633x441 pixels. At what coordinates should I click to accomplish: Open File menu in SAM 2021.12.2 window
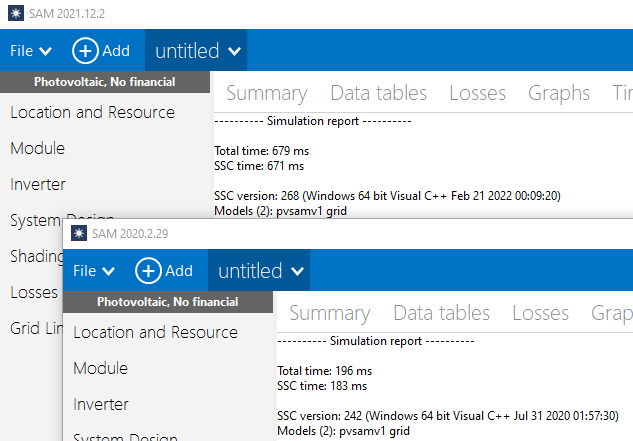point(31,51)
